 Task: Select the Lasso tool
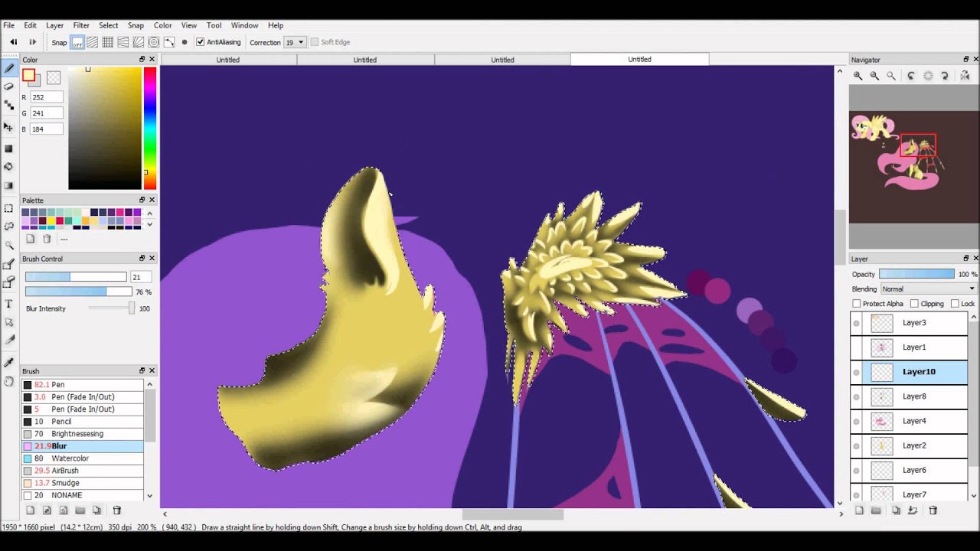click(9, 227)
